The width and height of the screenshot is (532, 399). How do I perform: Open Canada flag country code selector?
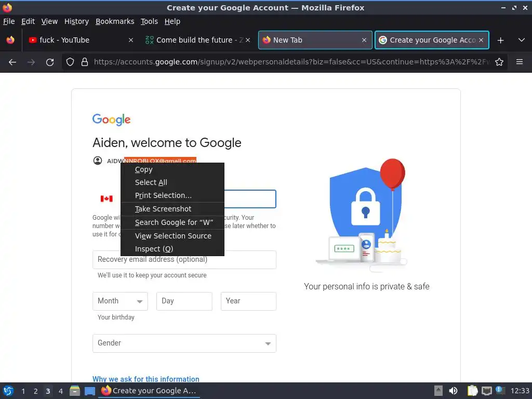107,199
